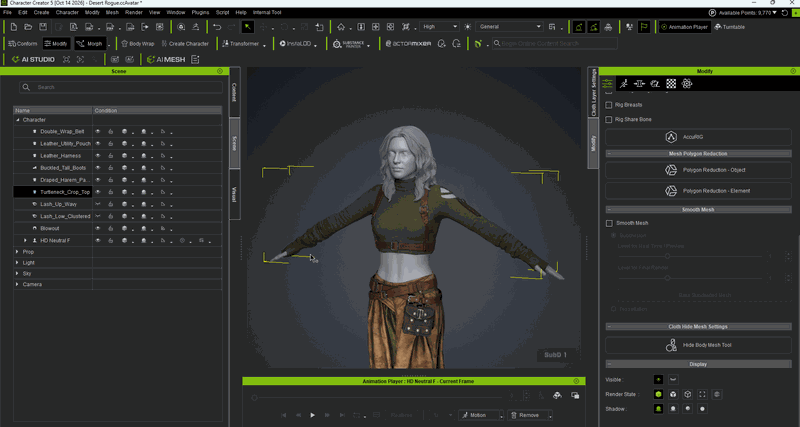Toggle visibility eye of Blowout hair
Image resolution: width=800 pixels, height=427 pixels.
tap(97, 229)
